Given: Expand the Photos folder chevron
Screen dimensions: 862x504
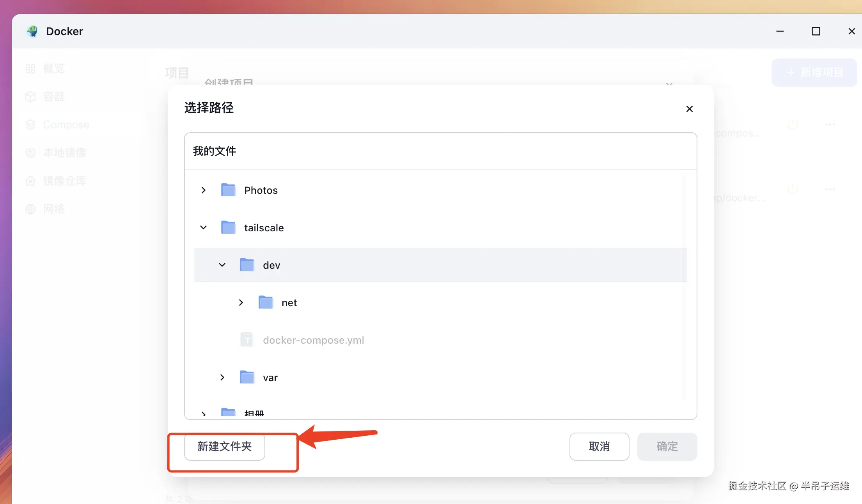Looking at the screenshot, I should tap(203, 190).
